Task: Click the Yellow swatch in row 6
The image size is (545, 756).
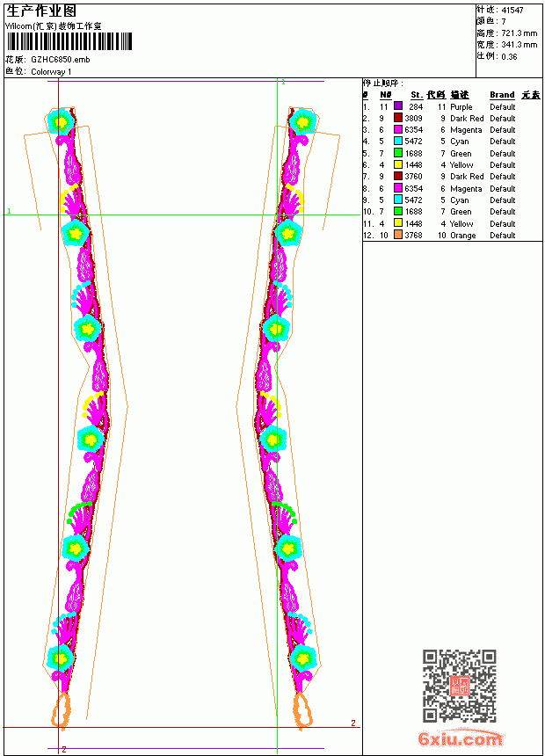Action: [x=398, y=164]
